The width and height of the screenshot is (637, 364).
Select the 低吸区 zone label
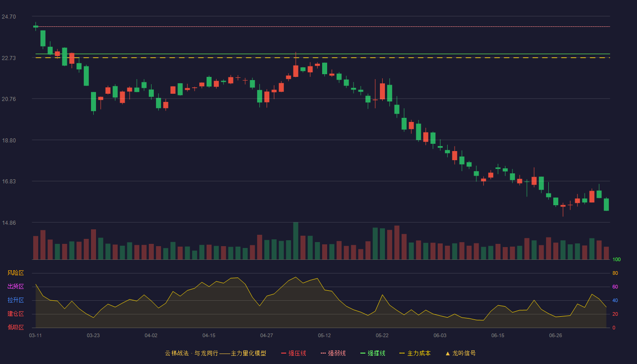15,327
